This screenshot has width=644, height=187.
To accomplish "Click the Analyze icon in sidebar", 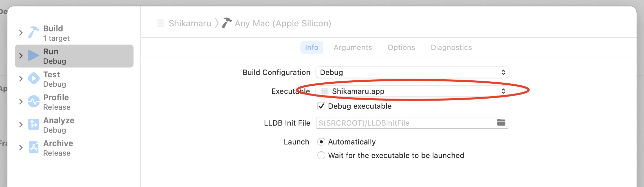I will [x=34, y=124].
